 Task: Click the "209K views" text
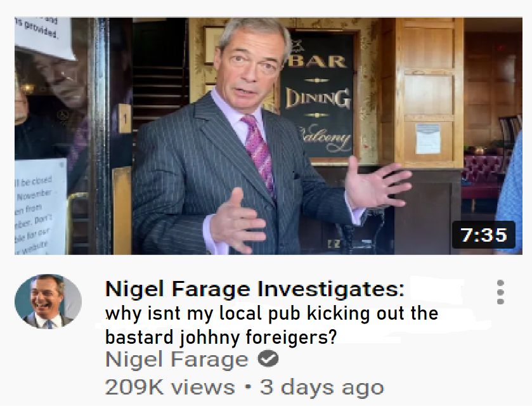[x=170, y=387]
